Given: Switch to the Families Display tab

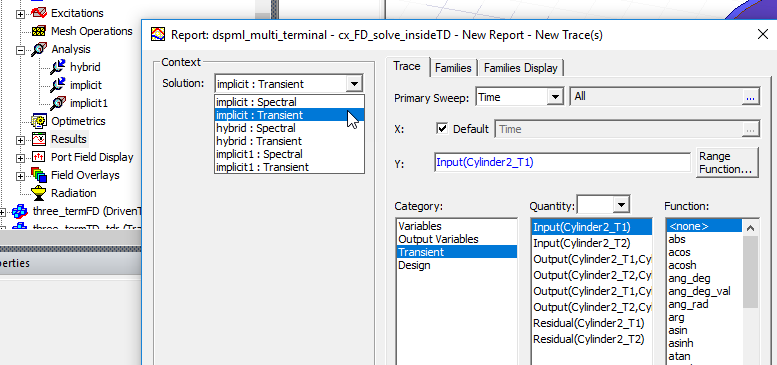Looking at the screenshot, I should click(x=520, y=68).
